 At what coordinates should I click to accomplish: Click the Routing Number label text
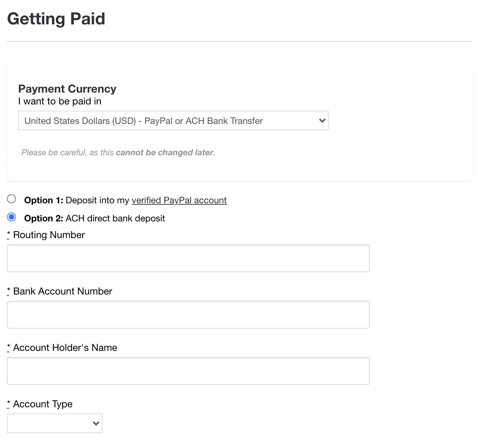tap(49, 235)
